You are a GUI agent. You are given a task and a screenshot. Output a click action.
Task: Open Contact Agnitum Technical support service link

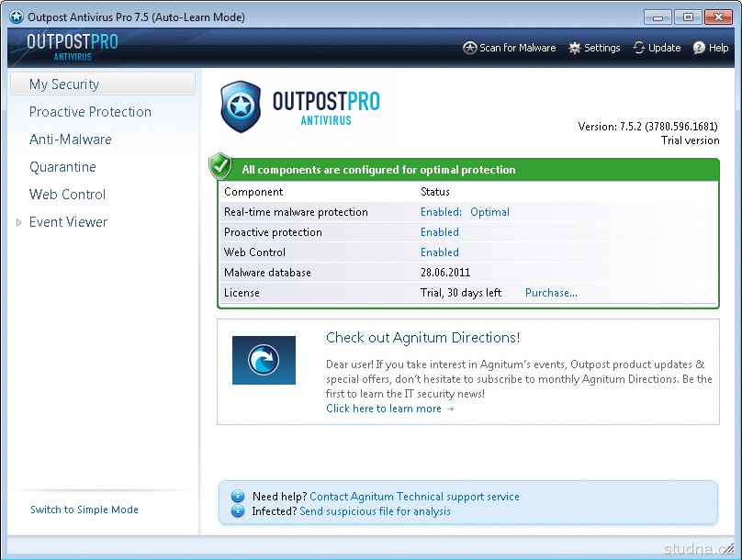click(x=414, y=497)
